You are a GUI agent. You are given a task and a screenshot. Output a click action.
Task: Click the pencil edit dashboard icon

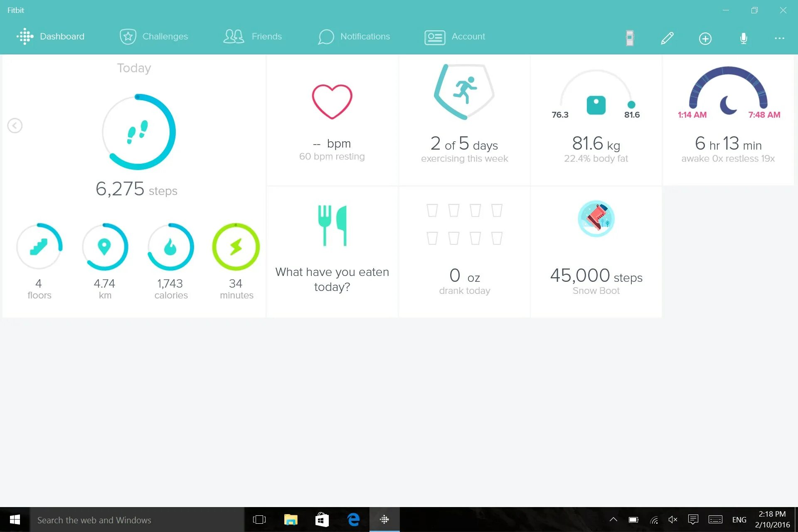tap(667, 38)
